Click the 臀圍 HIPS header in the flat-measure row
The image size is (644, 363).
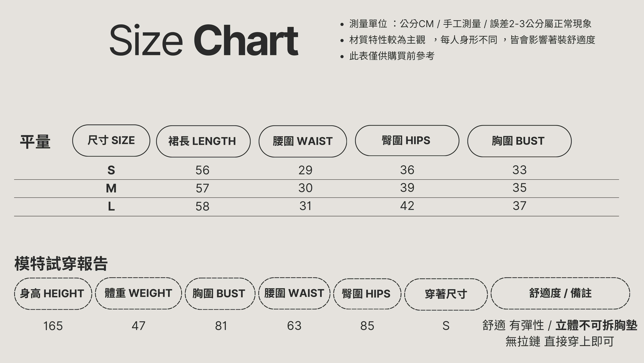click(x=407, y=141)
